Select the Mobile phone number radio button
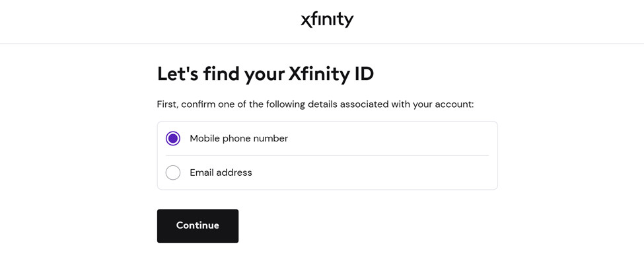The image size is (644, 271). [173, 138]
